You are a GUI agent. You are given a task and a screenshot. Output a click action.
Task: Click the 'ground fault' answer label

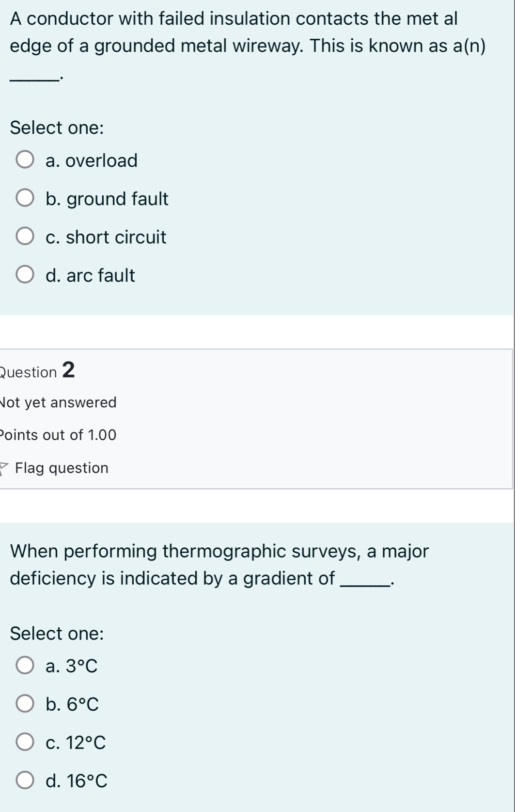117,199
